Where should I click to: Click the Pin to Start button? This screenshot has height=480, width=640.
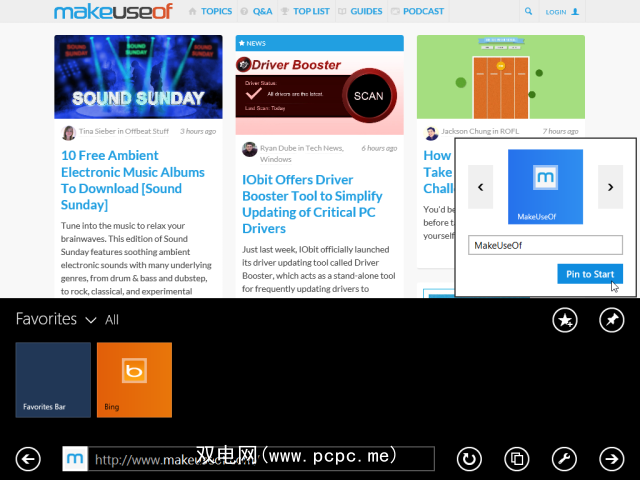(x=590, y=274)
